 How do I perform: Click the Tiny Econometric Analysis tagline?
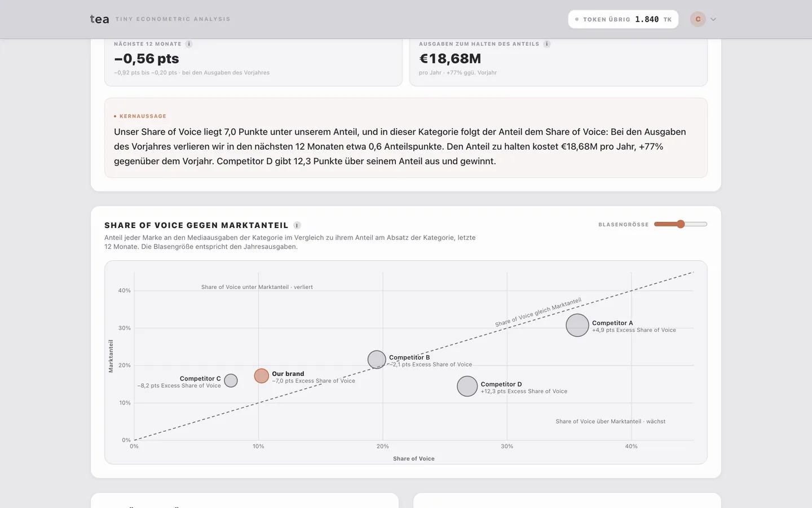(173, 19)
